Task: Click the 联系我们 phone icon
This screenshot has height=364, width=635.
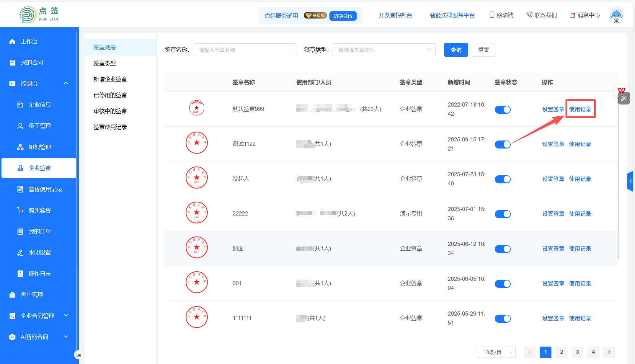Action: click(x=529, y=15)
